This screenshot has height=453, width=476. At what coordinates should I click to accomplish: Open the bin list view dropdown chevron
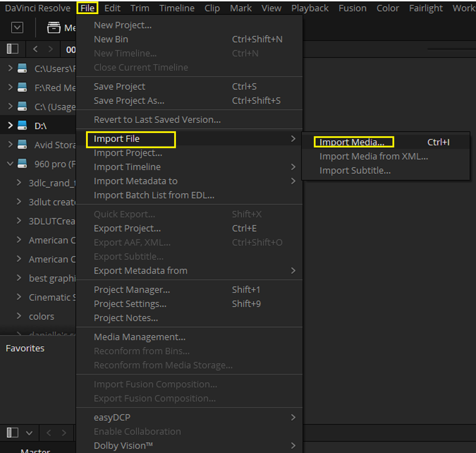point(29,433)
